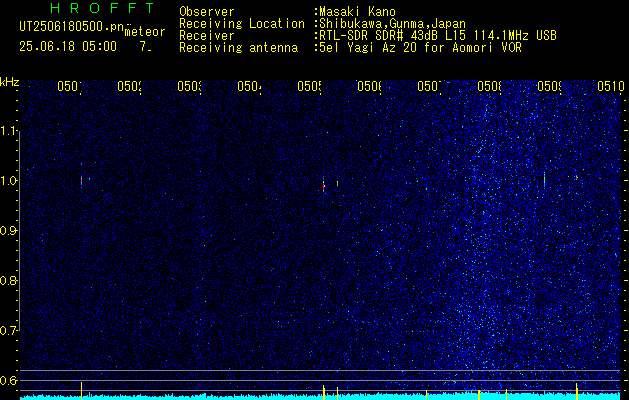
Task: Click the 0.7 frequency axis label
Action: coord(9,331)
